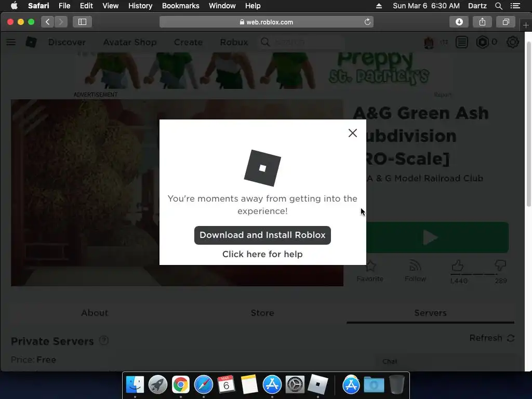Screen dimensions: 532x399
Task: Close the Roblox install dialog
Action: click(x=353, y=133)
